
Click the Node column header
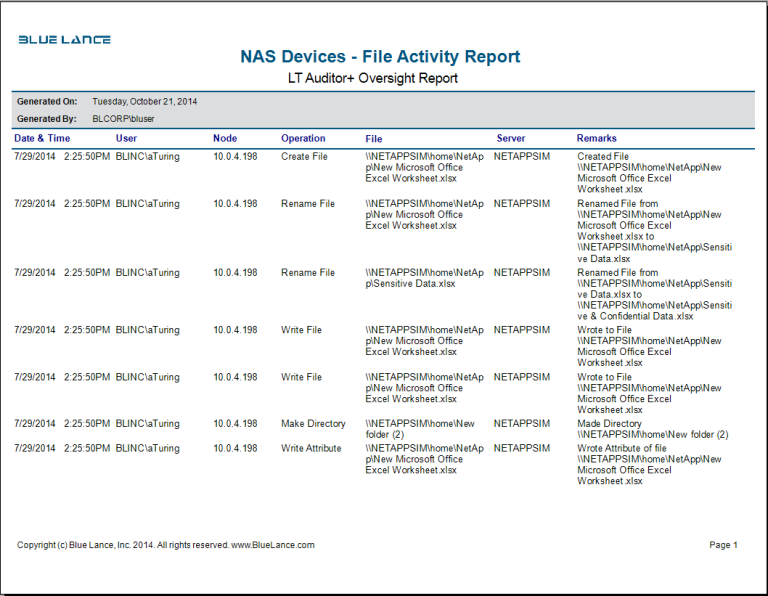[x=225, y=138]
